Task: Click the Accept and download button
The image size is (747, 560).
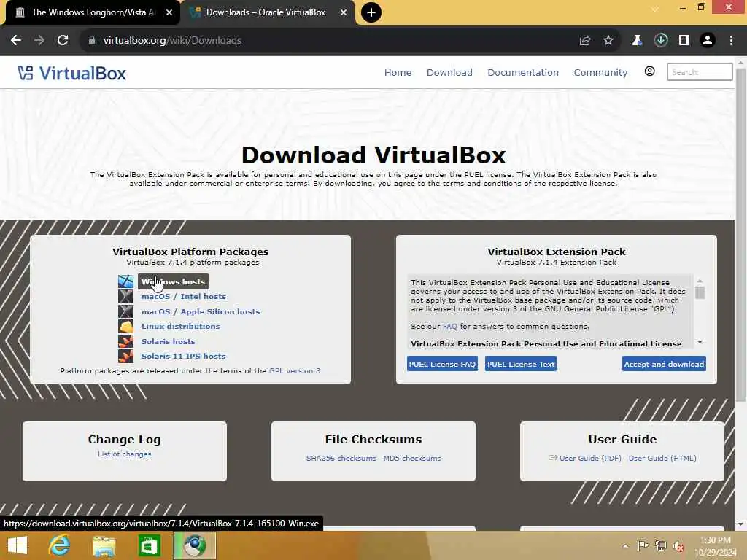Action: 664,364
